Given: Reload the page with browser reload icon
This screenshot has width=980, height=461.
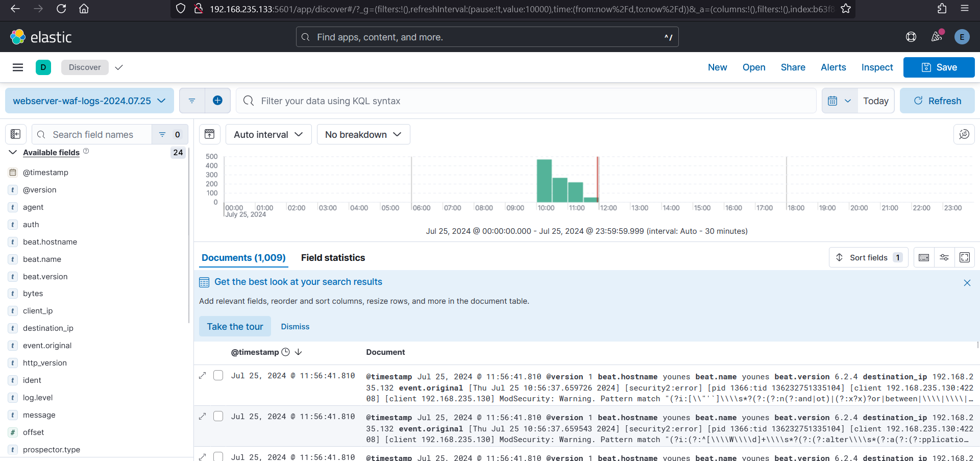Looking at the screenshot, I should pos(61,9).
